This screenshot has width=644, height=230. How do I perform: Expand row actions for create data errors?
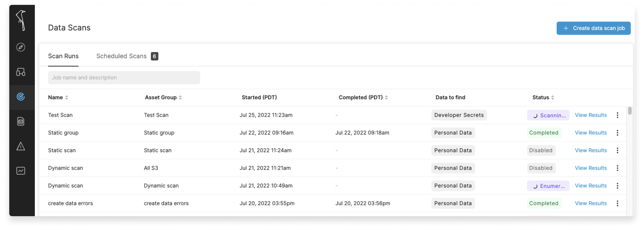[617, 203]
